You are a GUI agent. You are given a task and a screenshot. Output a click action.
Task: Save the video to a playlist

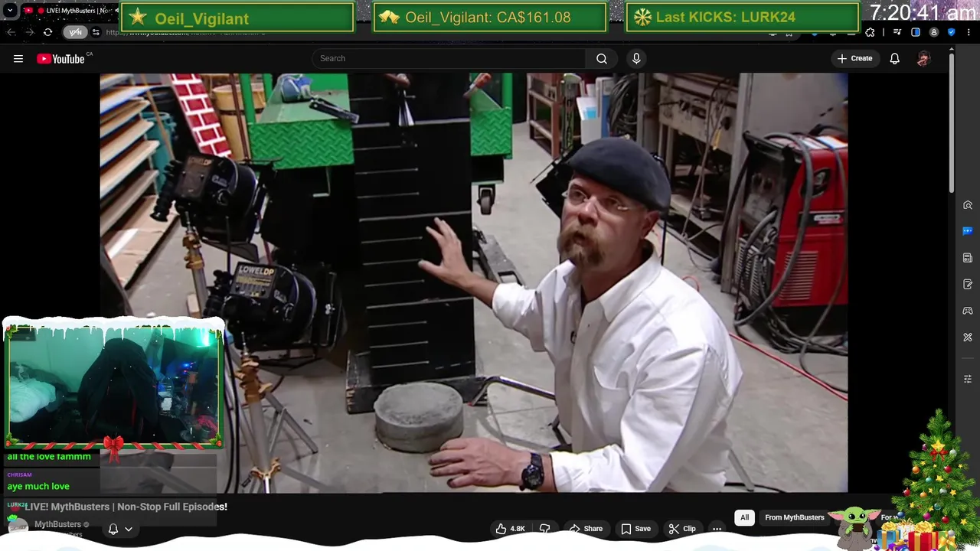click(x=635, y=528)
